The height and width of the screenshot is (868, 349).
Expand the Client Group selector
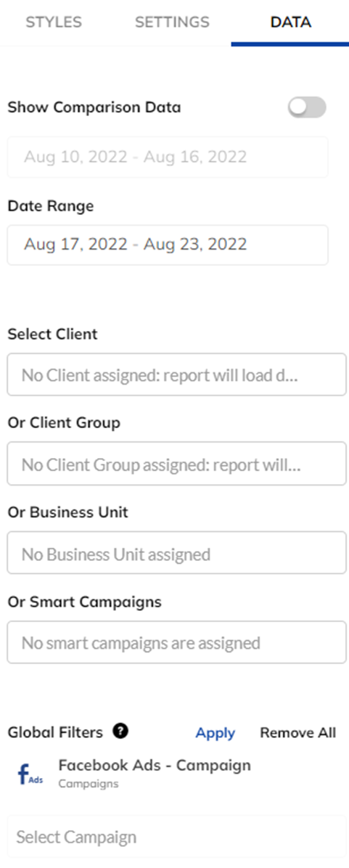pos(176,464)
